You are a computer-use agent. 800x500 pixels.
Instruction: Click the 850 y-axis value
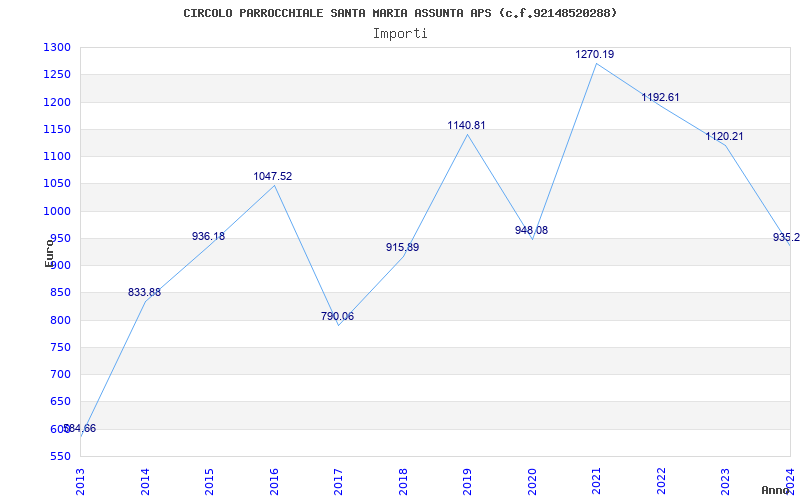tap(60, 293)
